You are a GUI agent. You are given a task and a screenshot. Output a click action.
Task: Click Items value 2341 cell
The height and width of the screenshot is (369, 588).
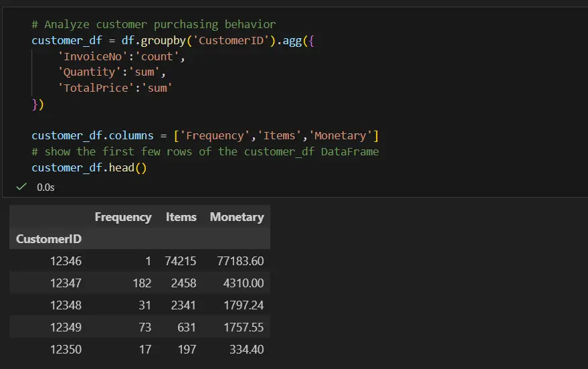point(183,305)
